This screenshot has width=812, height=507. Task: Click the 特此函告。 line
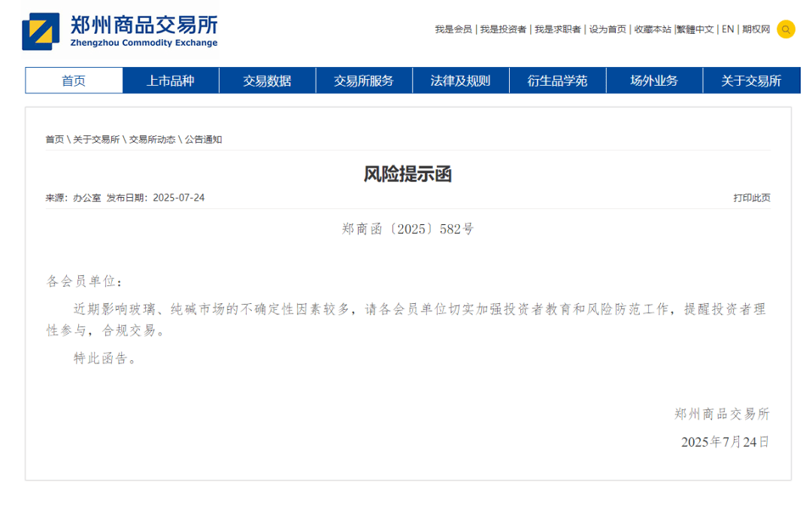point(104,358)
